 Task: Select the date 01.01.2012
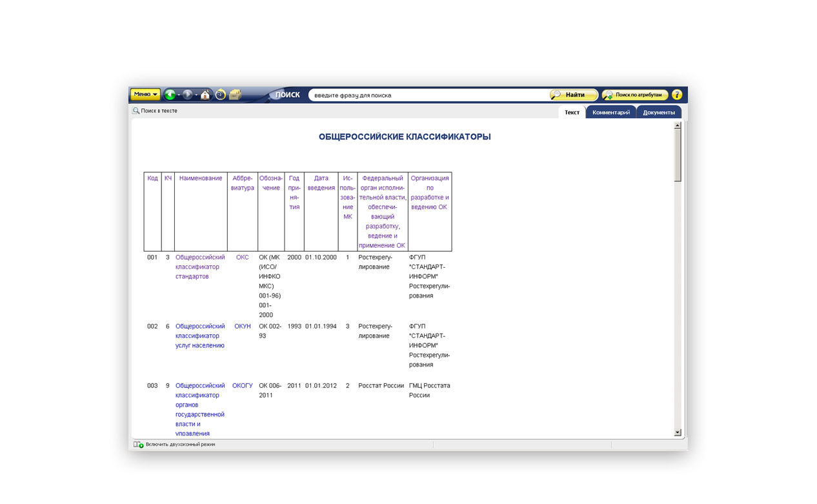321,385
